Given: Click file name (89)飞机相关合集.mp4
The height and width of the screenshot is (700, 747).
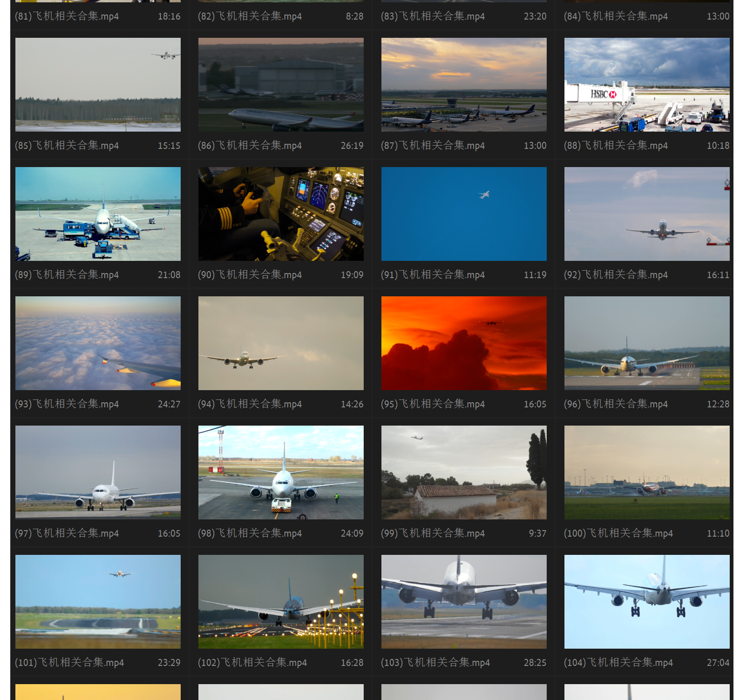Looking at the screenshot, I should [x=67, y=275].
